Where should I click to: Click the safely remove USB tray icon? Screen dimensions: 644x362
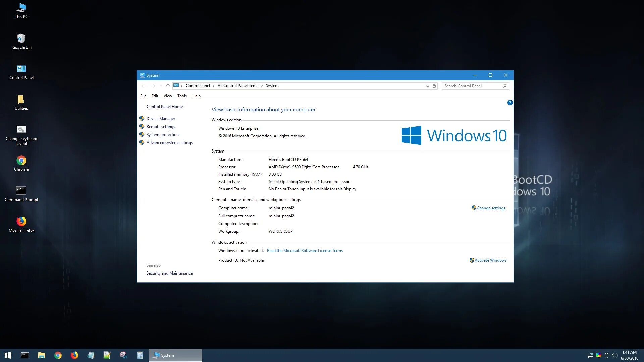point(606,355)
